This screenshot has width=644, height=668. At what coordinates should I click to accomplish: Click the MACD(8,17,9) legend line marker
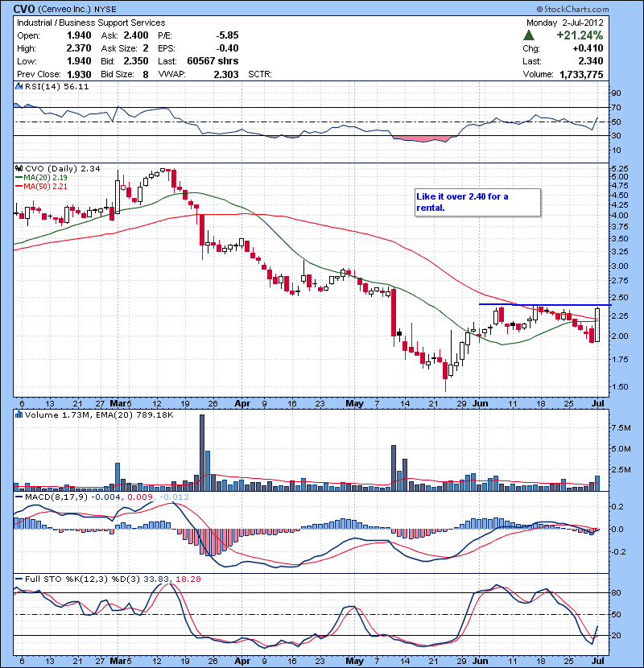(x=19, y=497)
